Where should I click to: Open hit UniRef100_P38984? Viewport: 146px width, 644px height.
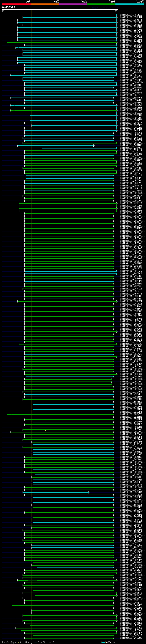(x=131, y=585)
